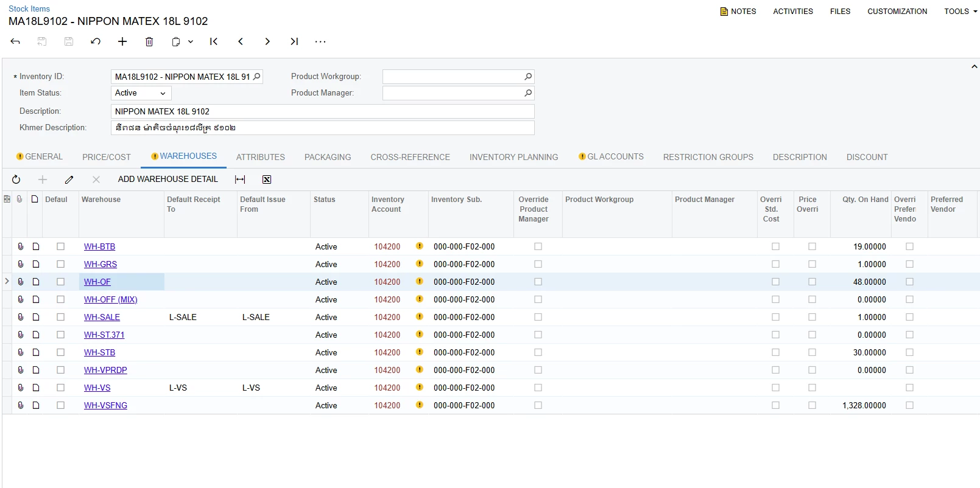
Task: Click the Khmer Description input field
Action: click(323, 128)
